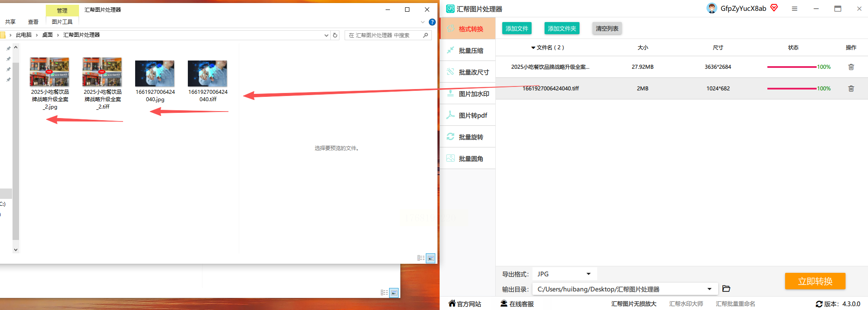Click the user avatar icon

(x=711, y=8)
